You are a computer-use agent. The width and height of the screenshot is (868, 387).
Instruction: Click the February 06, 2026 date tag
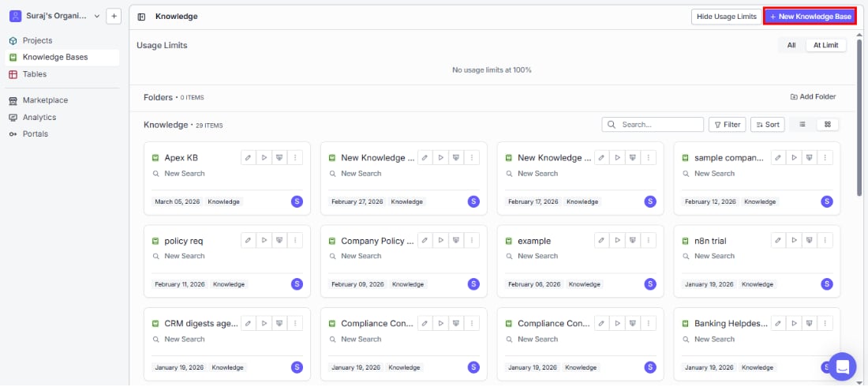click(x=534, y=284)
